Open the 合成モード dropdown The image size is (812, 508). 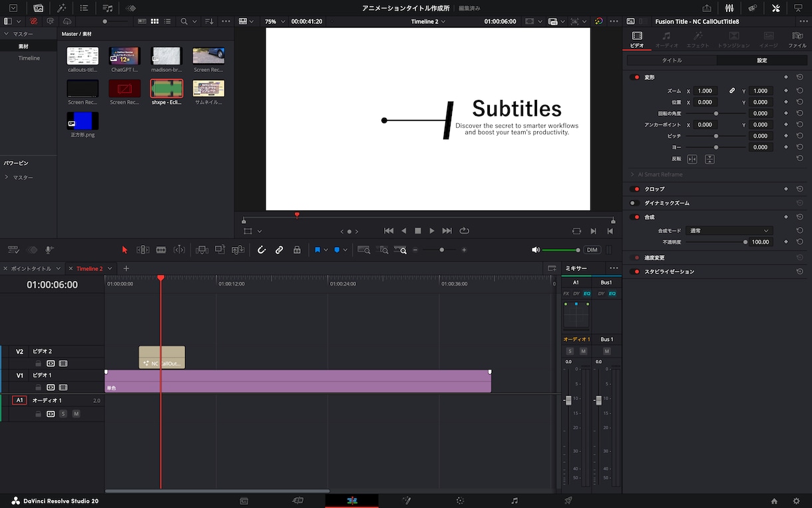tap(729, 230)
